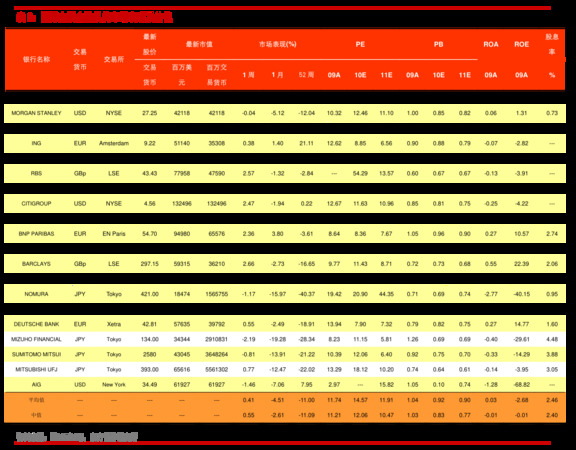Click ING exchange cell Amsterdam
Image resolution: width=576 pixels, height=450 pixels.
coord(114,143)
